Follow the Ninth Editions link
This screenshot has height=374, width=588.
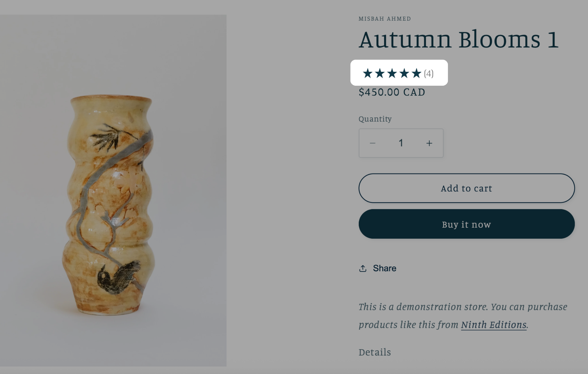coord(494,325)
